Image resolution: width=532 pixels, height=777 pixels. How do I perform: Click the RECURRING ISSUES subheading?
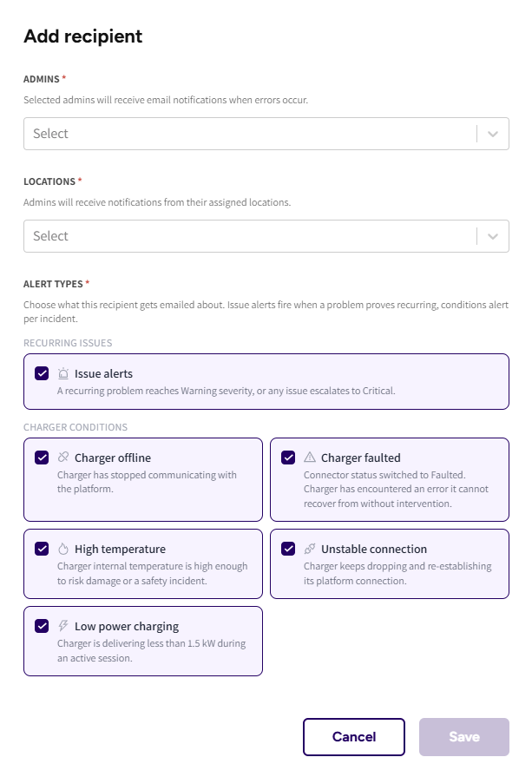click(x=68, y=343)
